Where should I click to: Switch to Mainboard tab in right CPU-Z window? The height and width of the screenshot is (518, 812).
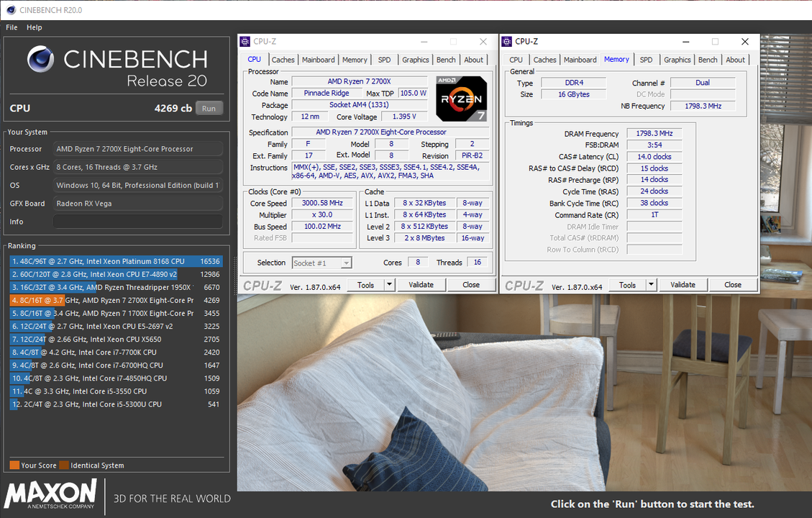click(580, 60)
